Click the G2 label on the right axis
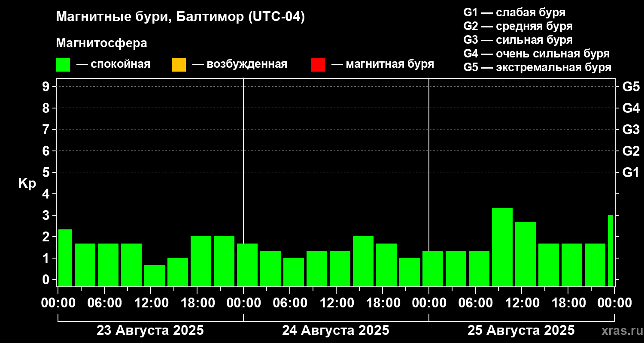 631,151
